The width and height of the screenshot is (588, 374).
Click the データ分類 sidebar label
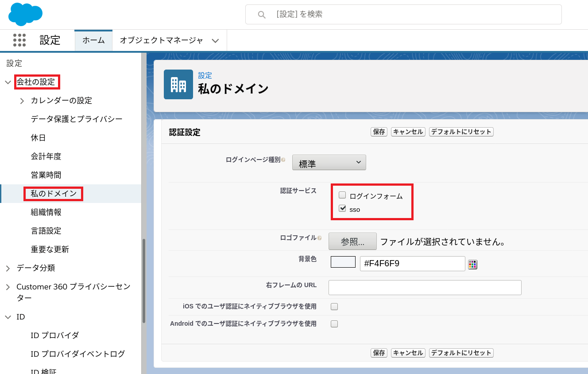point(36,268)
